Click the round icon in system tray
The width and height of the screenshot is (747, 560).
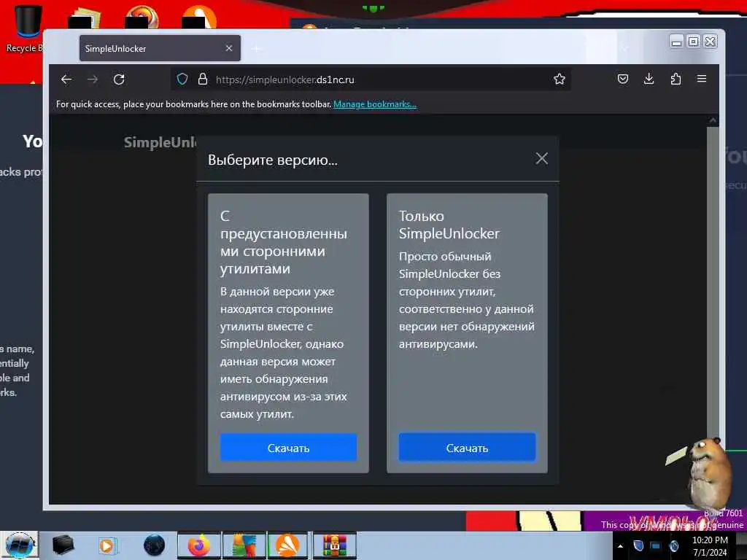[x=673, y=545]
